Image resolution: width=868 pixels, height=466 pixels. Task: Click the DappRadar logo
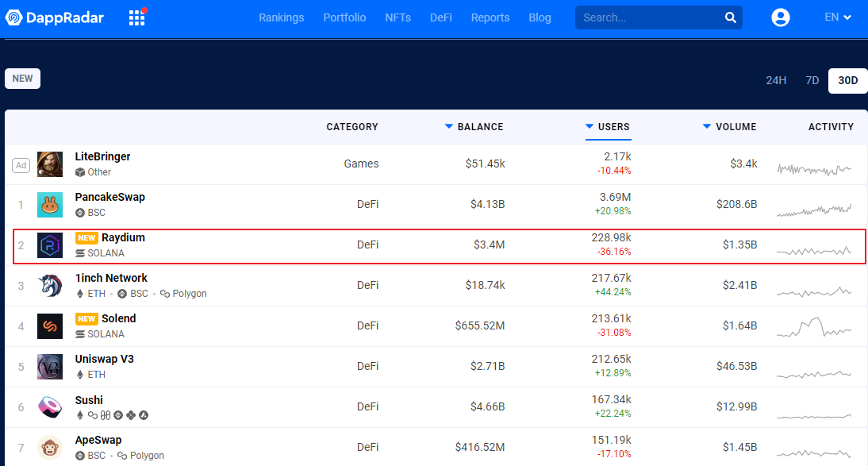click(x=54, y=17)
